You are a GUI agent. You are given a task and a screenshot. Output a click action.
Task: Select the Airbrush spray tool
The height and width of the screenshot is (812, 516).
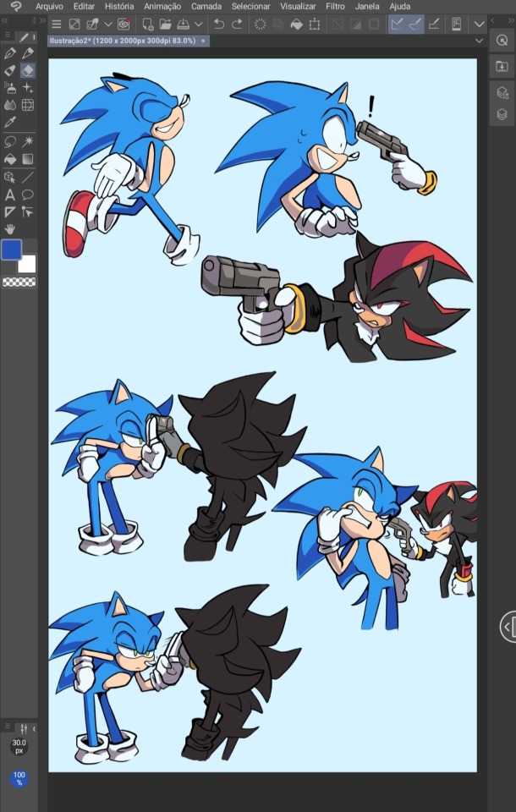coord(10,87)
